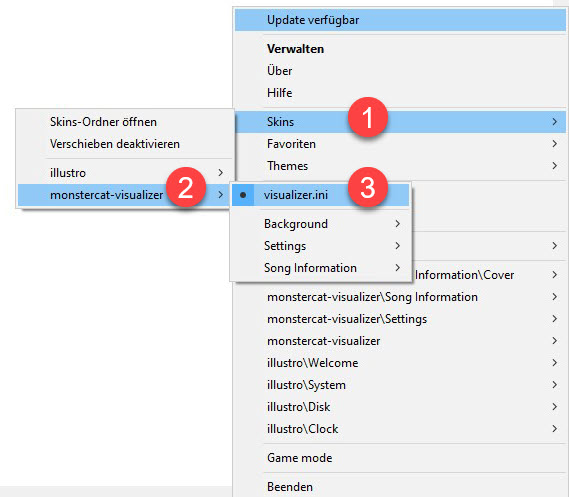Image resolution: width=569 pixels, height=497 pixels.
Task: Open the Favoriten submenu entry
Action: (400, 144)
